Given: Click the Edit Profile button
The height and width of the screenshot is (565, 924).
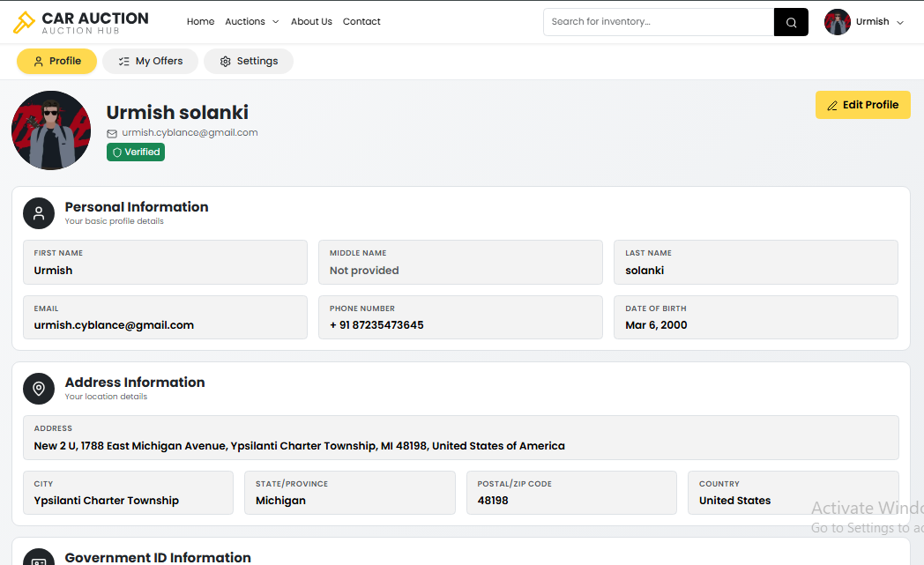Looking at the screenshot, I should click(862, 105).
